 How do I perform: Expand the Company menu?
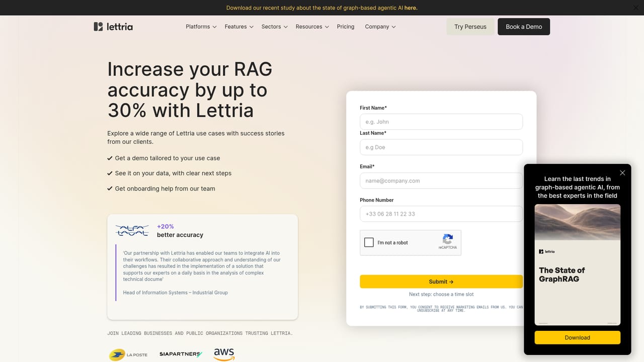pyautogui.click(x=380, y=27)
